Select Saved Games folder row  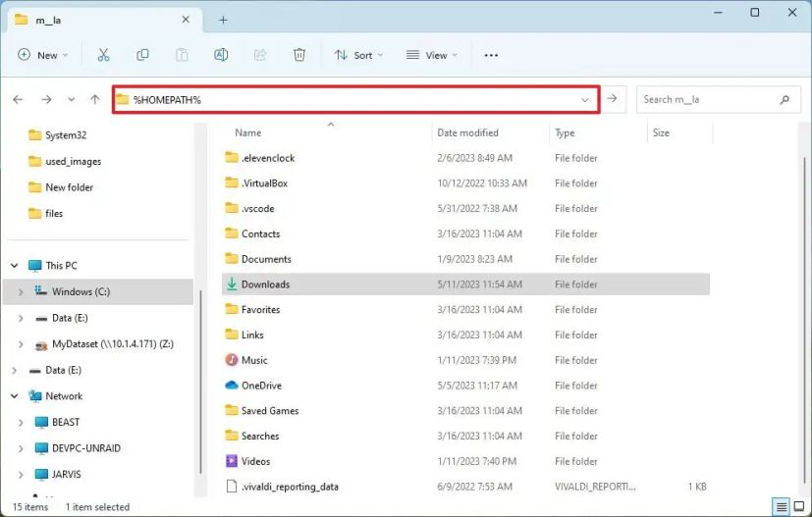(x=465, y=410)
